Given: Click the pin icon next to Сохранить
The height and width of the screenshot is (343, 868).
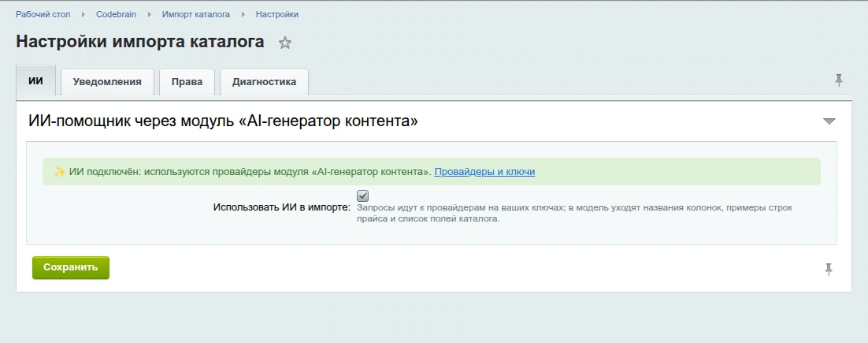Looking at the screenshot, I should [x=829, y=270].
